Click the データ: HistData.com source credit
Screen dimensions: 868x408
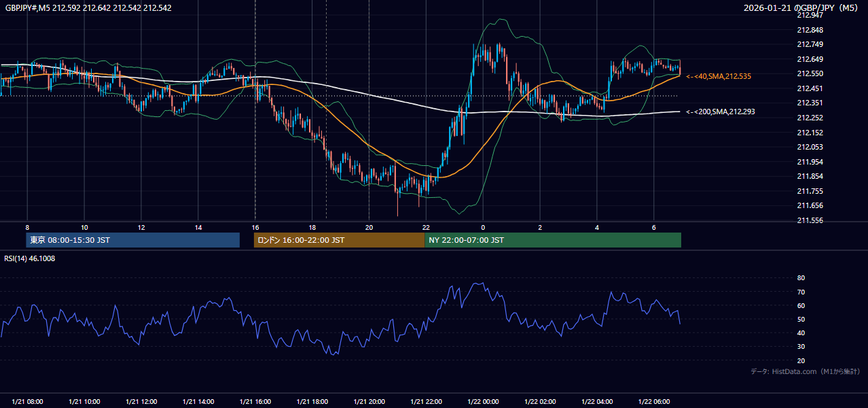(x=805, y=371)
